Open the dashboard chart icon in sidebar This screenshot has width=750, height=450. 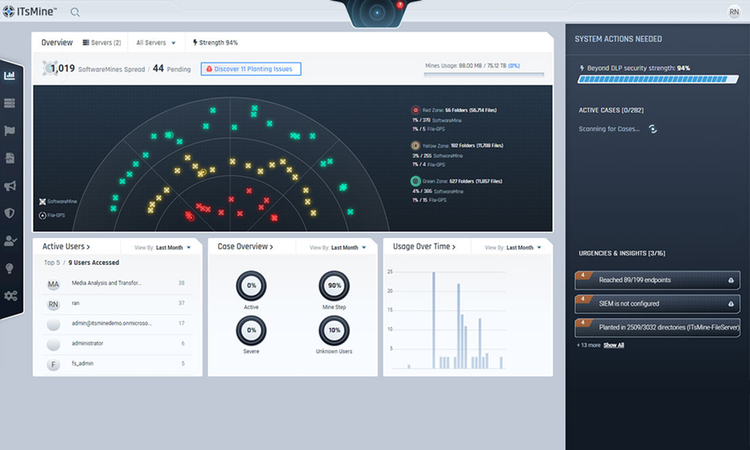(x=10, y=76)
